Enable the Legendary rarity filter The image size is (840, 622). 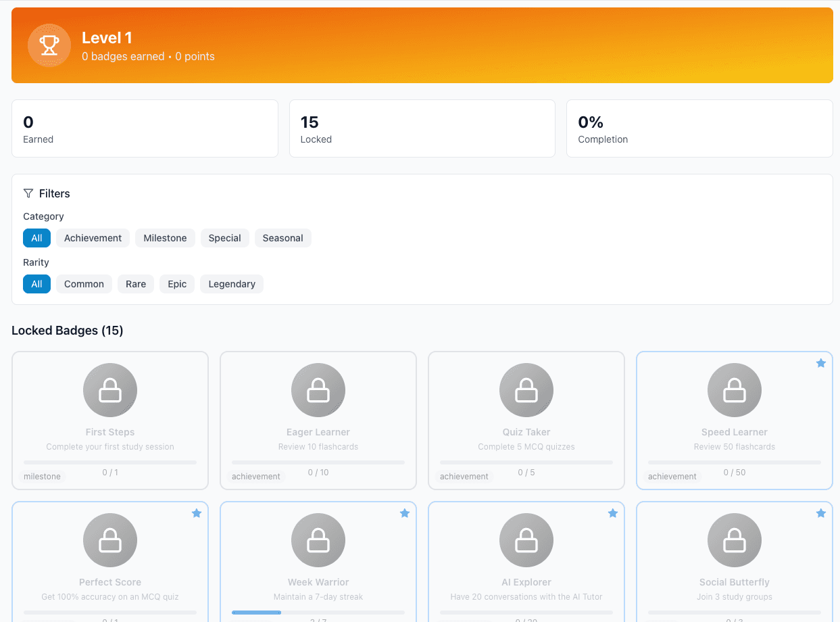click(231, 284)
